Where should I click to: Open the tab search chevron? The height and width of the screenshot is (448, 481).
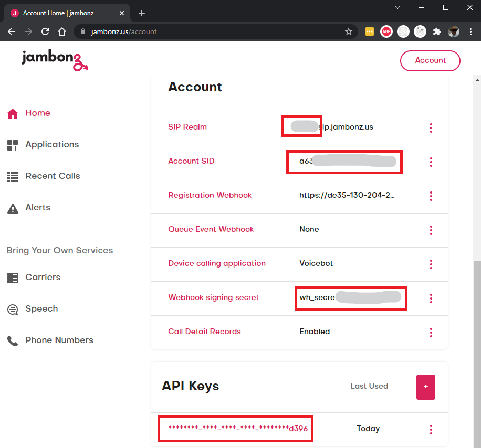point(398,7)
